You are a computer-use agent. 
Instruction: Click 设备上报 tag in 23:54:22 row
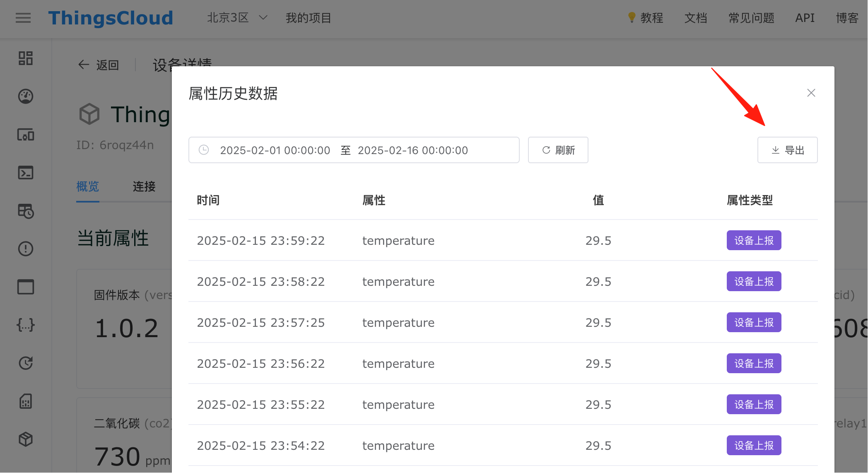click(754, 445)
